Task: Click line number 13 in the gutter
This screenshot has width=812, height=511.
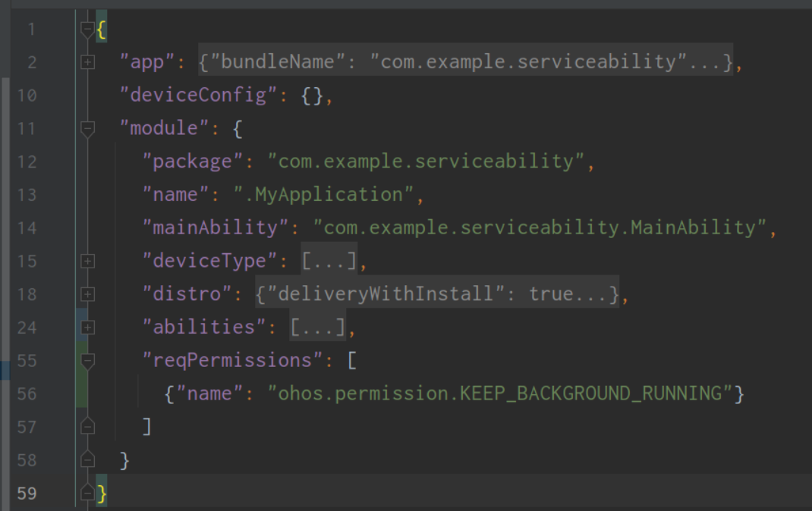Action: [27, 194]
